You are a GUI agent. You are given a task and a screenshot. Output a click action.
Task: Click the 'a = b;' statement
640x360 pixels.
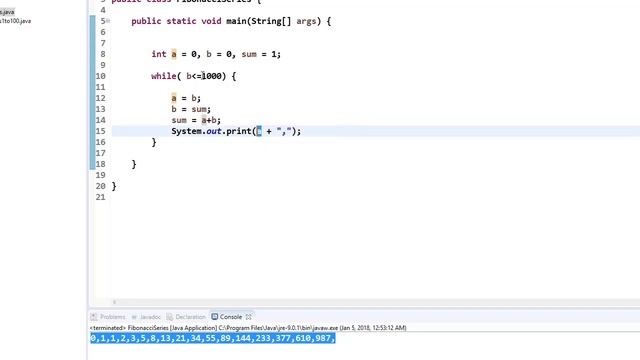[x=186, y=98]
